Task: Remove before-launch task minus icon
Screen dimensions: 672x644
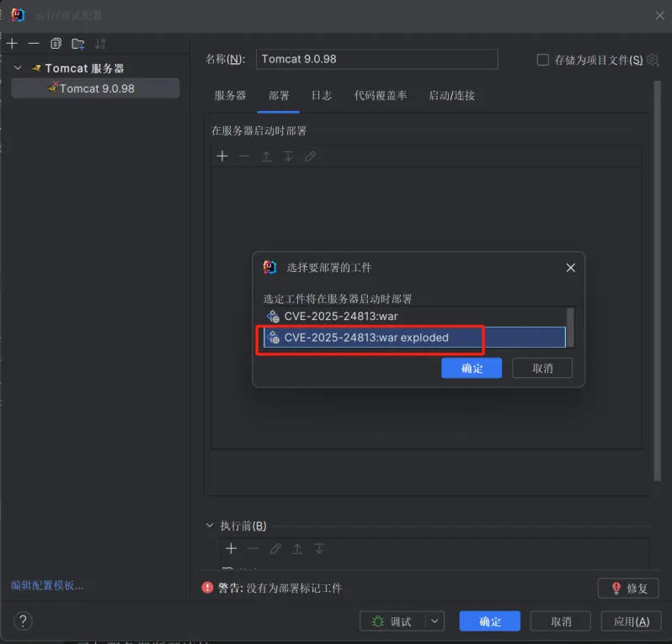Action: [253, 548]
